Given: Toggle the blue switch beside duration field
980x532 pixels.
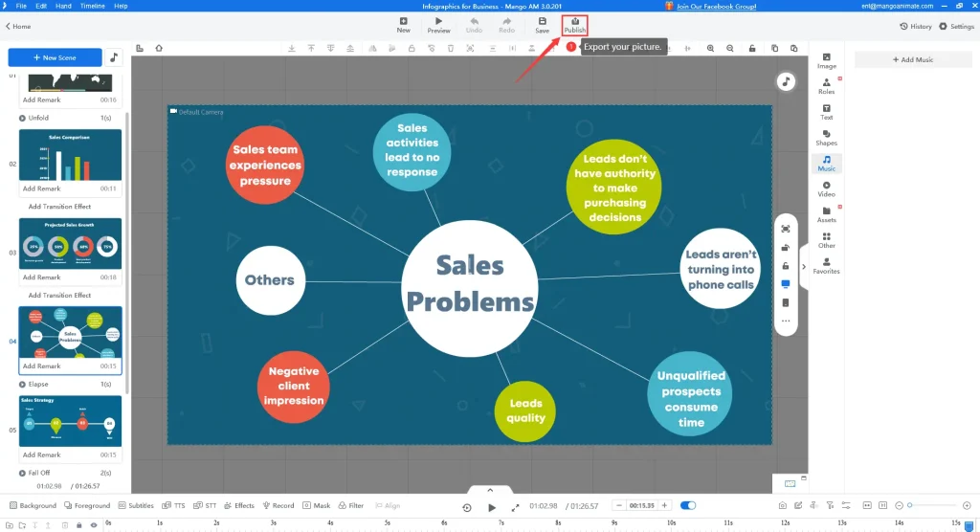Looking at the screenshot, I should pos(687,505).
